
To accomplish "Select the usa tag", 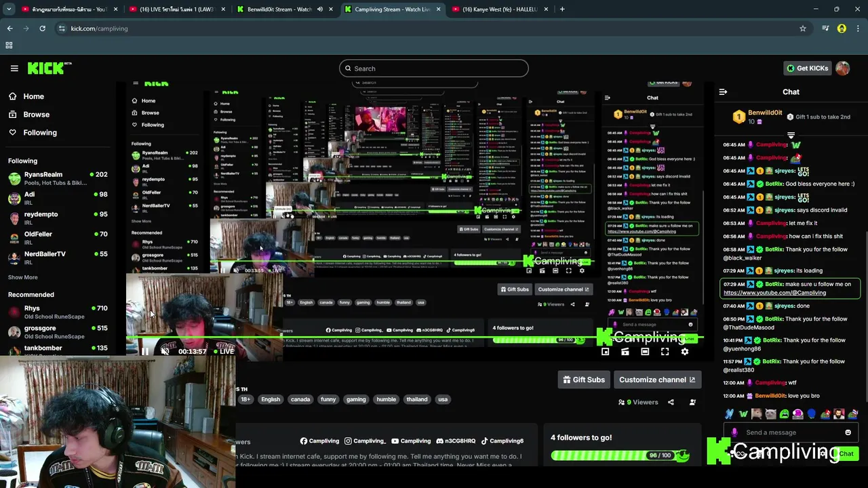I will pos(443,399).
